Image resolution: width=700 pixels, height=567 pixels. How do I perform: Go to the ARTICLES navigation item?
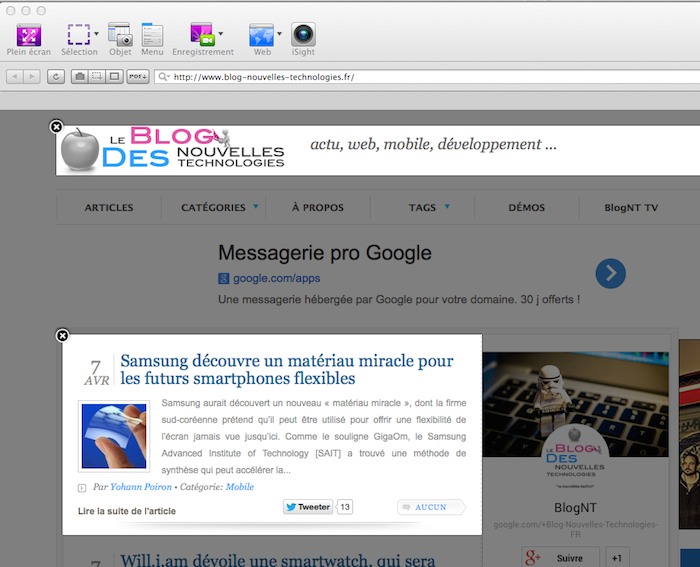pyautogui.click(x=109, y=208)
